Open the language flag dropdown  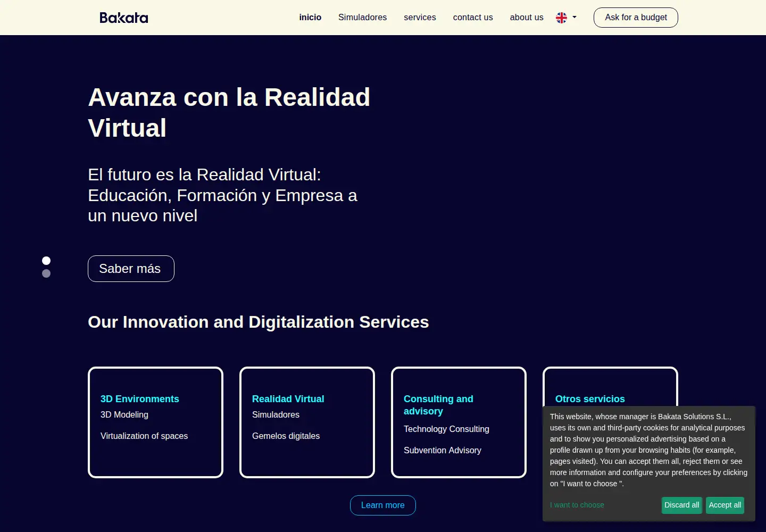[566, 18]
